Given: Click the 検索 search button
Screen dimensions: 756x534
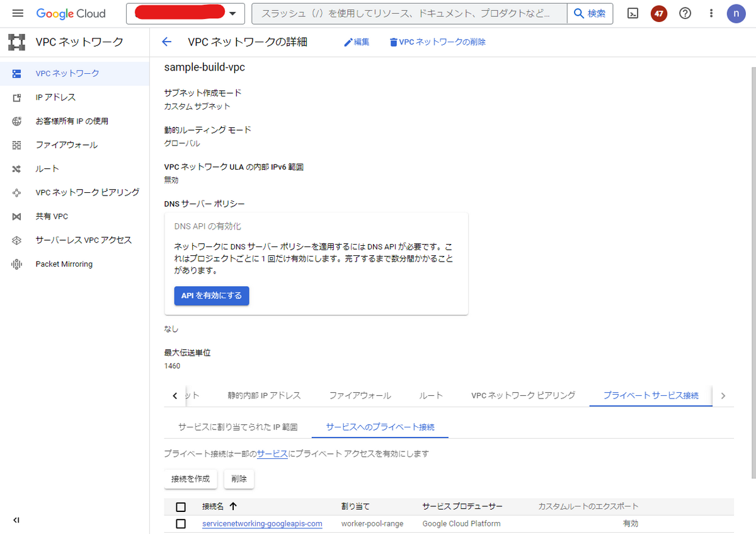Looking at the screenshot, I should point(590,13).
